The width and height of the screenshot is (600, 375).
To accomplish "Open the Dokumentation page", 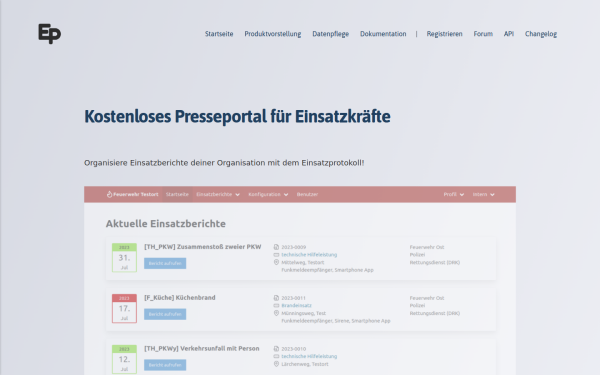I will pos(383,34).
